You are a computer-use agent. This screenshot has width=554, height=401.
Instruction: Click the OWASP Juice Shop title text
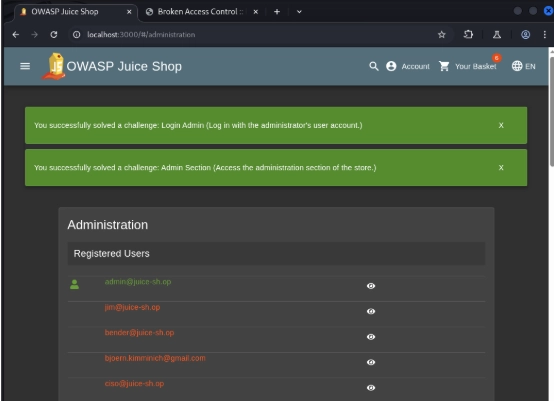124,66
